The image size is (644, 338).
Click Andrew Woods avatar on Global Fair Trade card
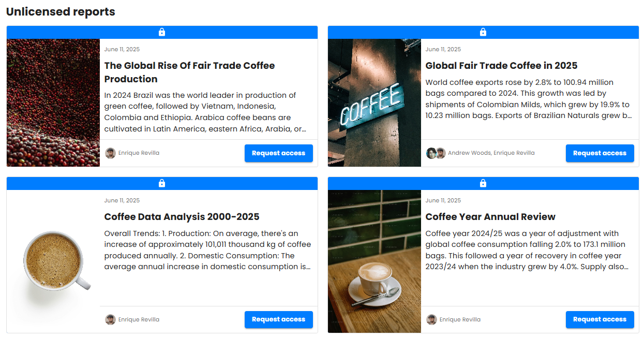point(431,153)
